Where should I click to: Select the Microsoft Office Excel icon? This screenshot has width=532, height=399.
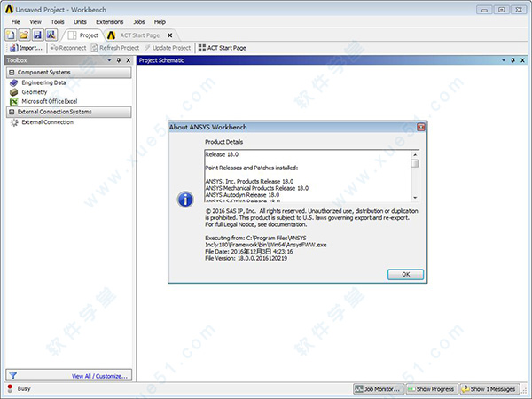click(x=13, y=101)
